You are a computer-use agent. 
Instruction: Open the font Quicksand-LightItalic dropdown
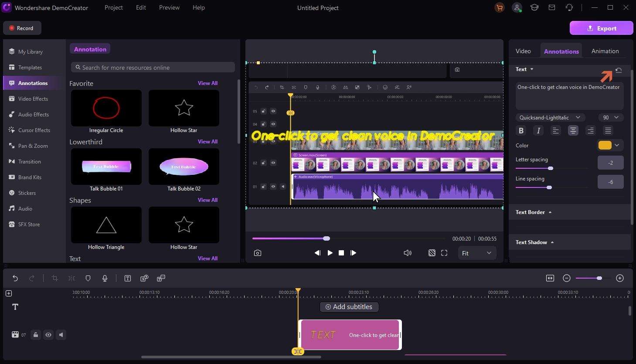point(550,117)
